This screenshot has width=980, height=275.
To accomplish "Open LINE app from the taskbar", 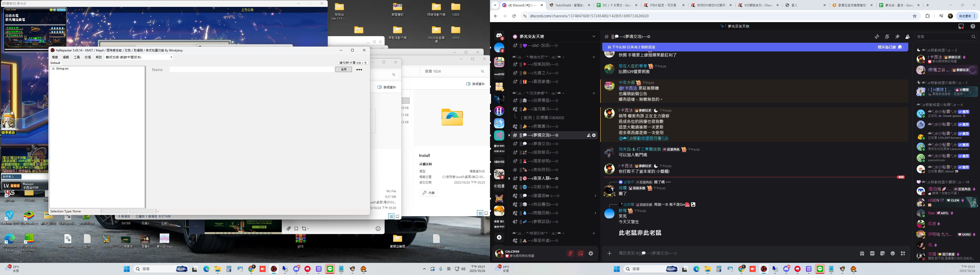I will [330, 269].
